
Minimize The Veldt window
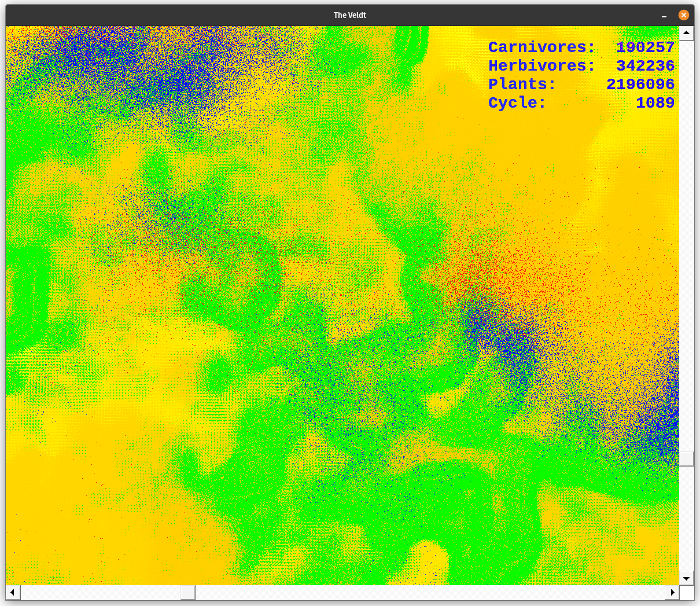pyautogui.click(x=665, y=16)
